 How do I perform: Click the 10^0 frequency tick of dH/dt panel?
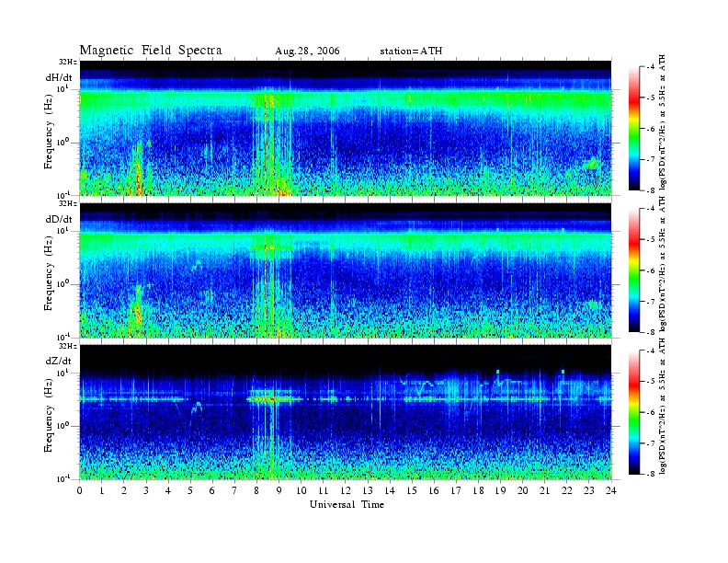tap(63, 142)
